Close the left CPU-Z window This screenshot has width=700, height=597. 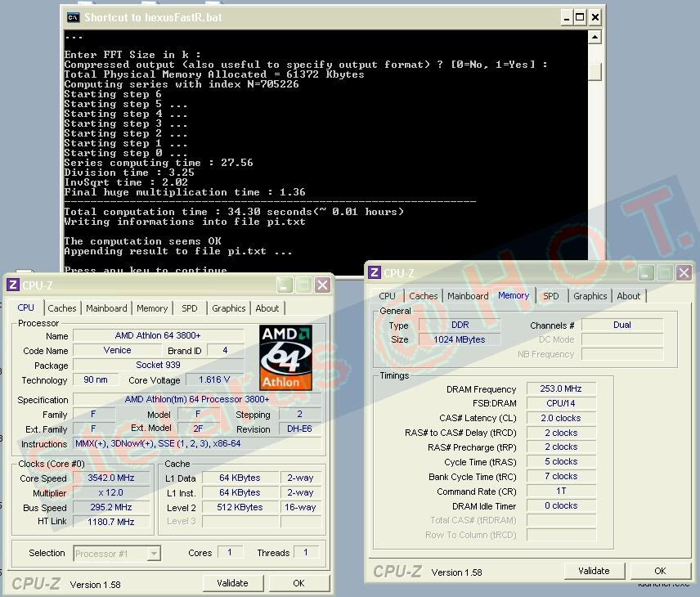coord(323,285)
